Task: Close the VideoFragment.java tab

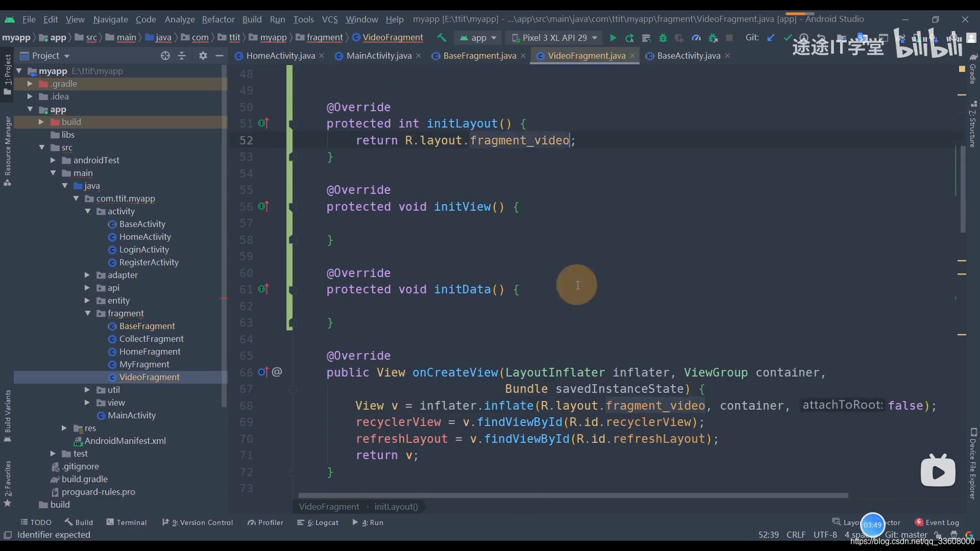Action: (x=632, y=56)
